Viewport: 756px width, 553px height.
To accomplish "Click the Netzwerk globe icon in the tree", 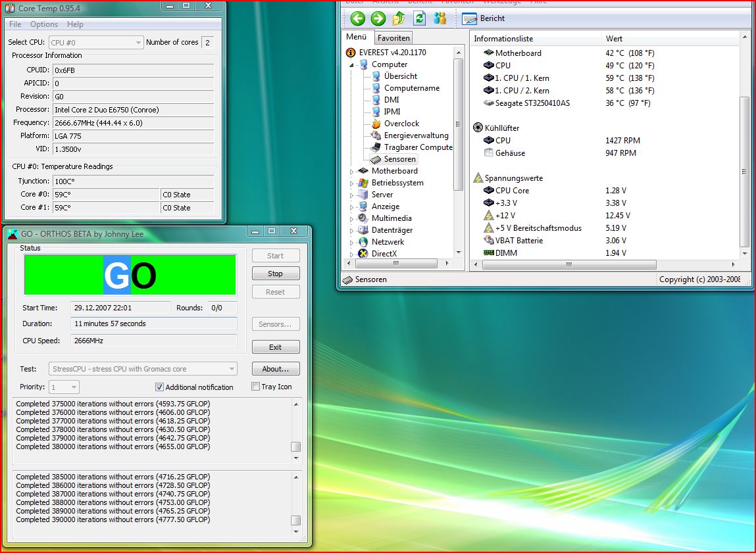I will coord(363,242).
